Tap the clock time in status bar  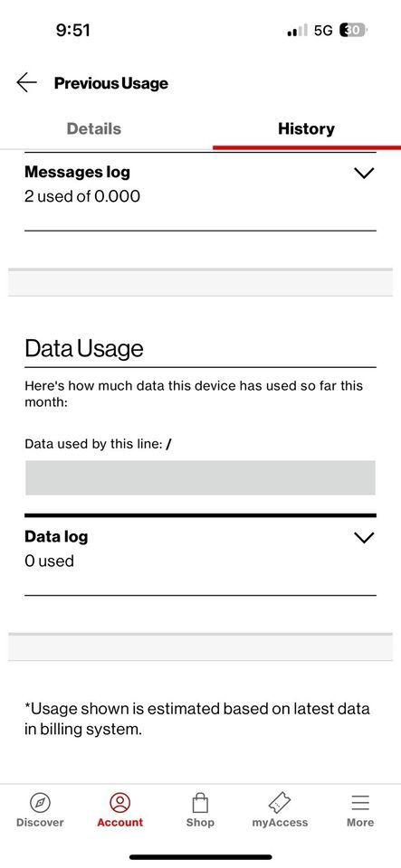[73, 30]
